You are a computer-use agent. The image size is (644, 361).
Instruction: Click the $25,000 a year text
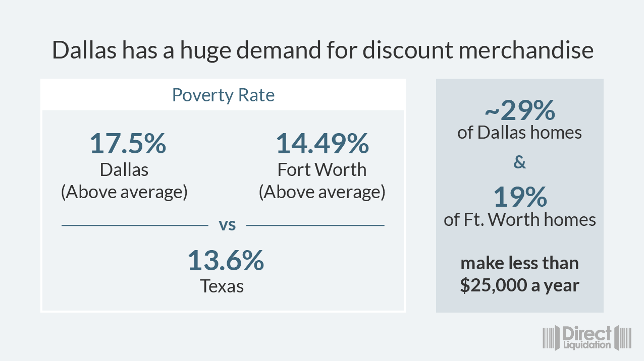[x=520, y=285]
